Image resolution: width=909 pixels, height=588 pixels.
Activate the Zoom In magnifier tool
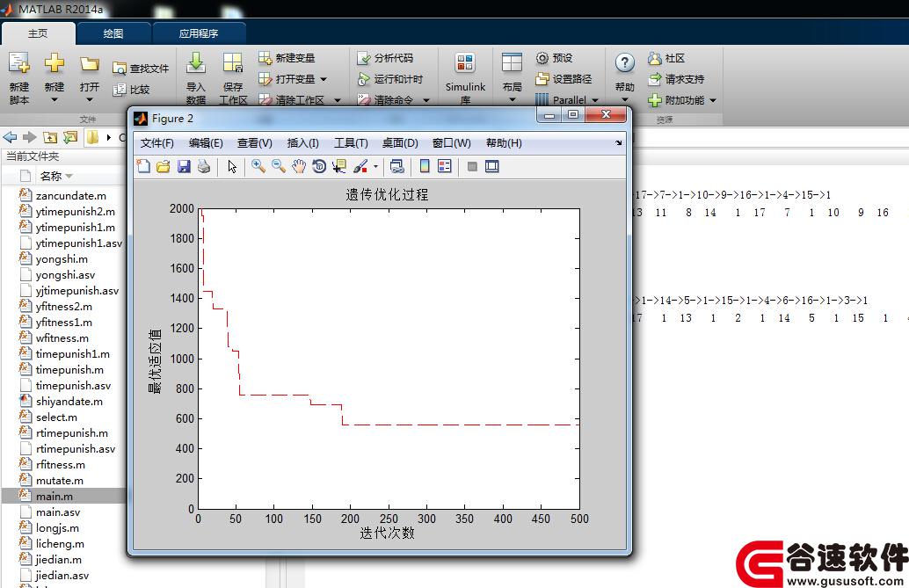click(x=258, y=166)
